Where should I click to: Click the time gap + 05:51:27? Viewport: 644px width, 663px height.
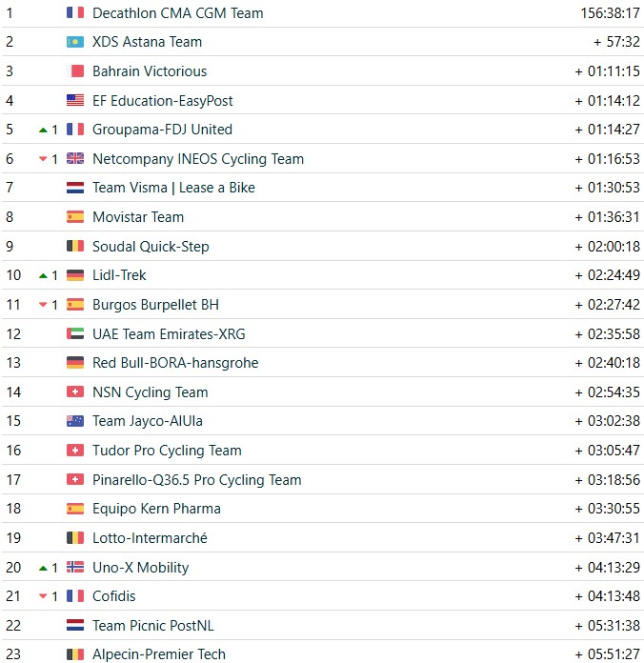608,654
